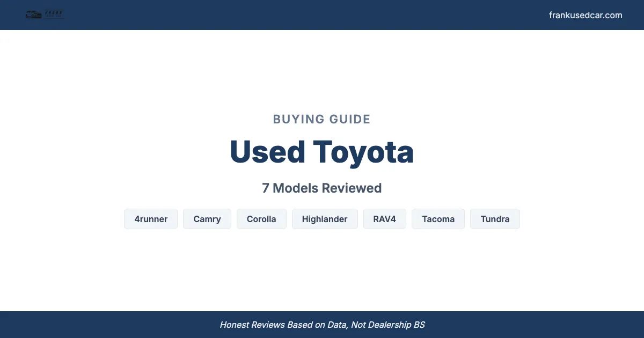Select the last model pill in the row
Screen dimensions: 644x338
pyautogui.click(x=495, y=219)
